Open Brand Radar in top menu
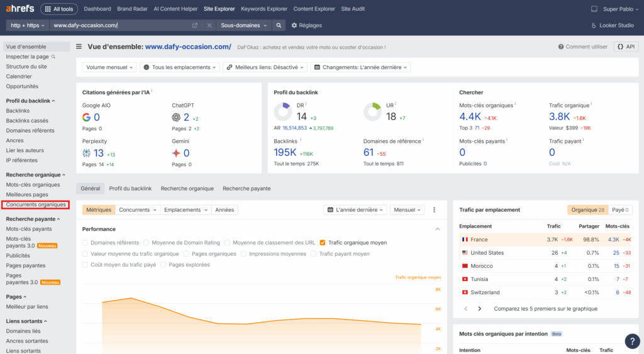 (x=132, y=9)
